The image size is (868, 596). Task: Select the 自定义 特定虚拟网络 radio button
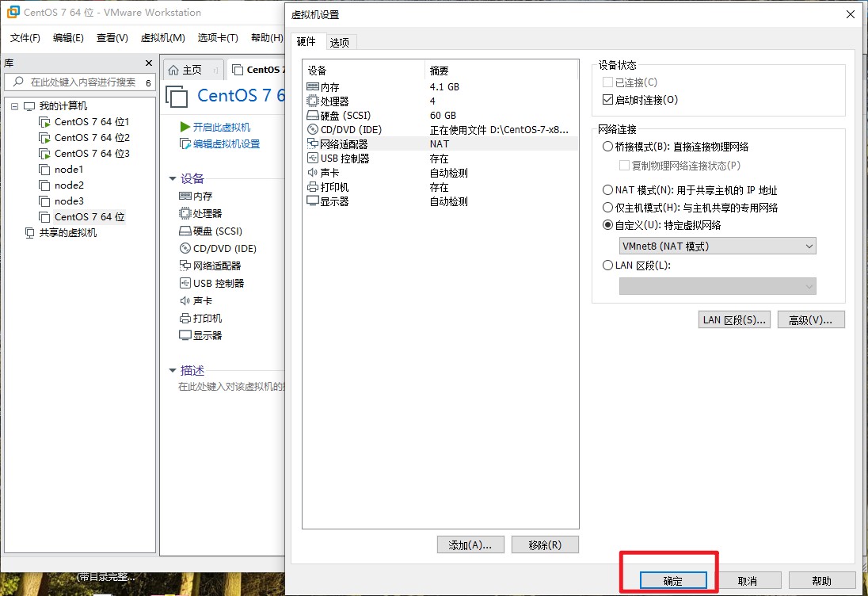[x=607, y=225]
